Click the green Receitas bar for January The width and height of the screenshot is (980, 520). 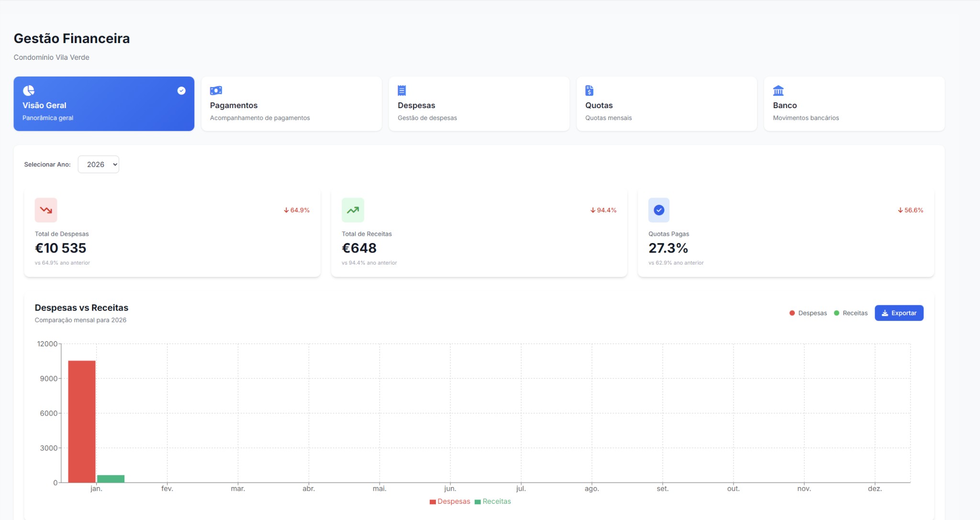coord(111,478)
